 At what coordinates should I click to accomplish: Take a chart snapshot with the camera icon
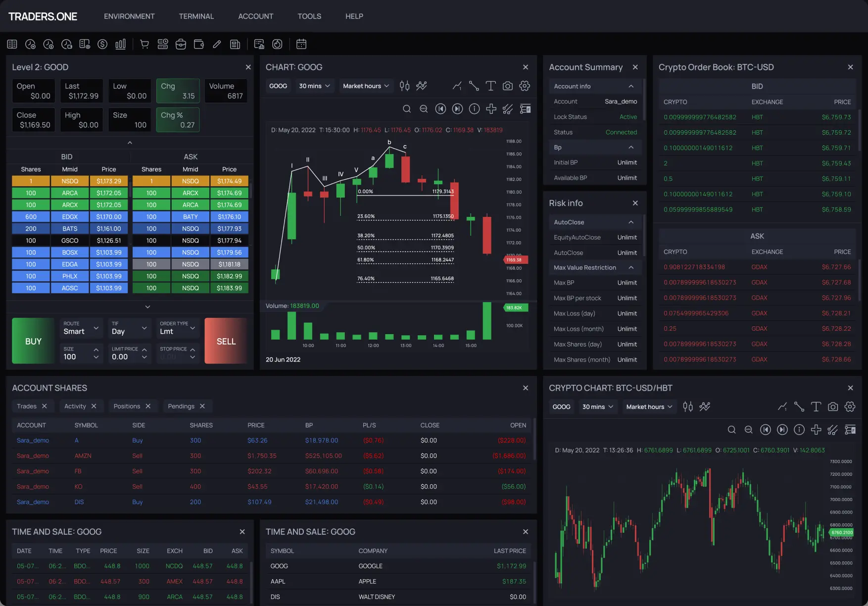507,86
